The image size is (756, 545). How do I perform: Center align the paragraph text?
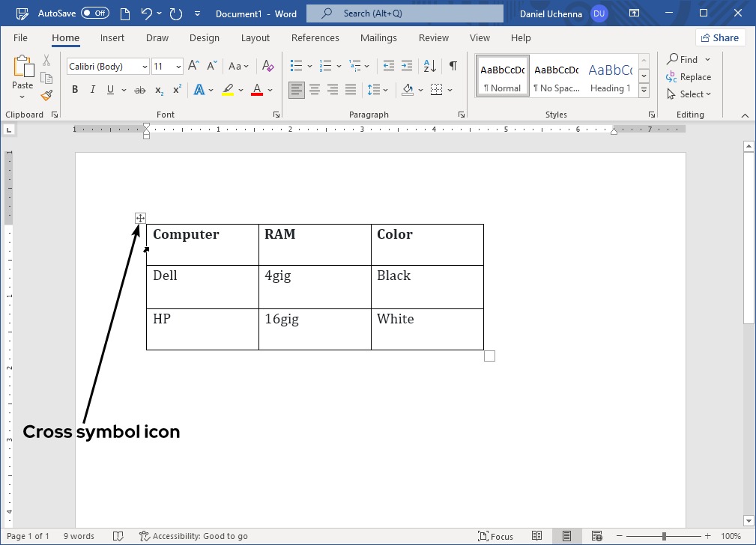[x=315, y=90]
